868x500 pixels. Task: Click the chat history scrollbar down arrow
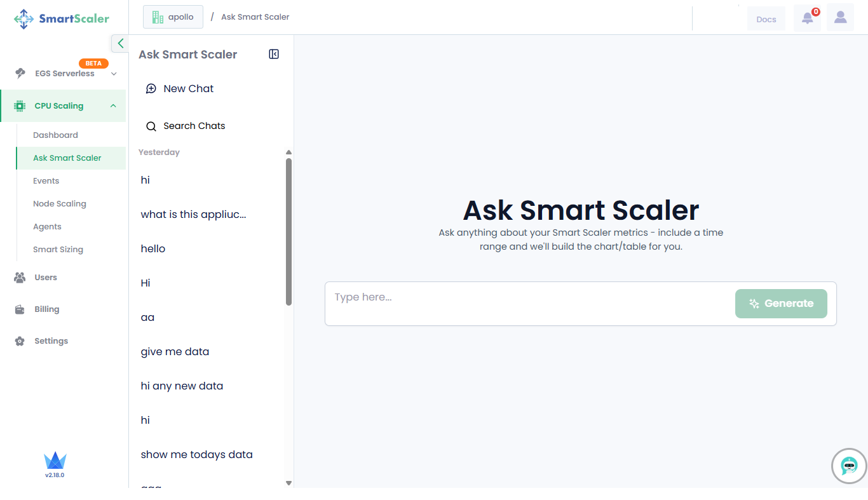[x=288, y=483]
